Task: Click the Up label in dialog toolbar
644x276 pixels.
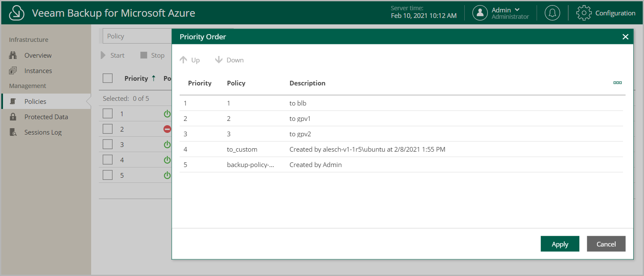Action: tap(196, 60)
